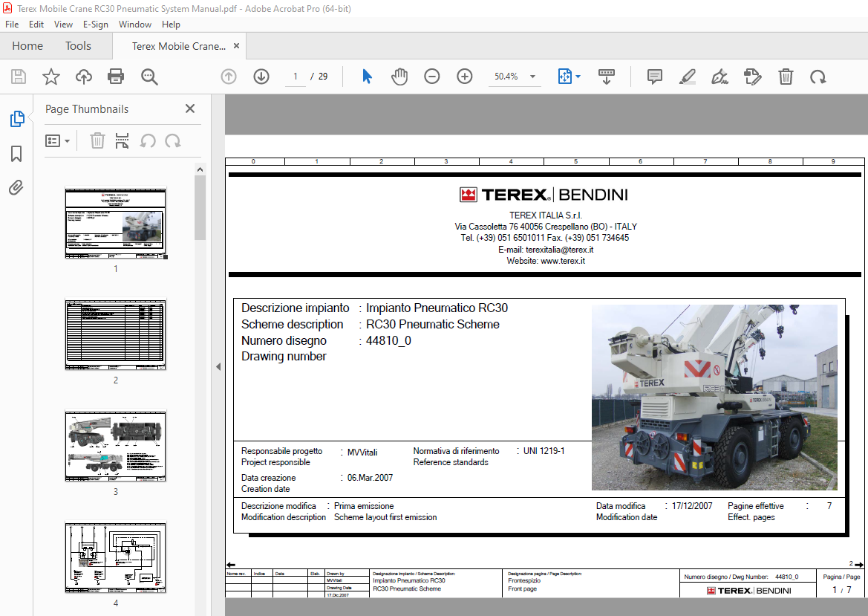The height and width of the screenshot is (616, 868).
Task: Add a sticky note comment
Action: pos(654,77)
